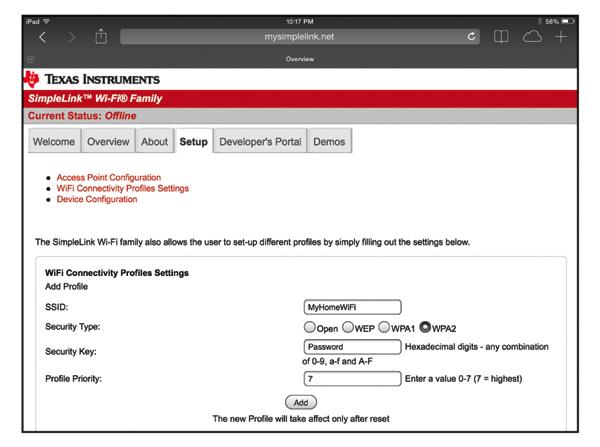This screenshot has width=600, height=447.
Task: Select the Open security type radio
Action: pos(310,327)
